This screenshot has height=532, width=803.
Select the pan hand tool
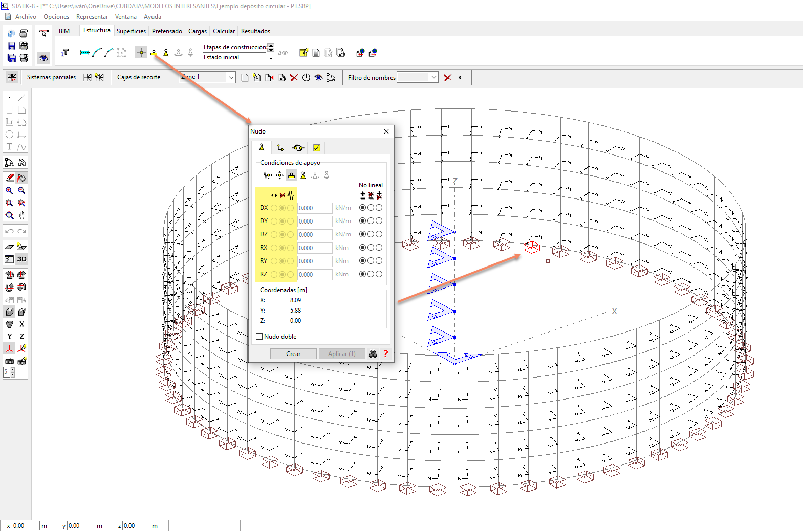(x=21, y=215)
